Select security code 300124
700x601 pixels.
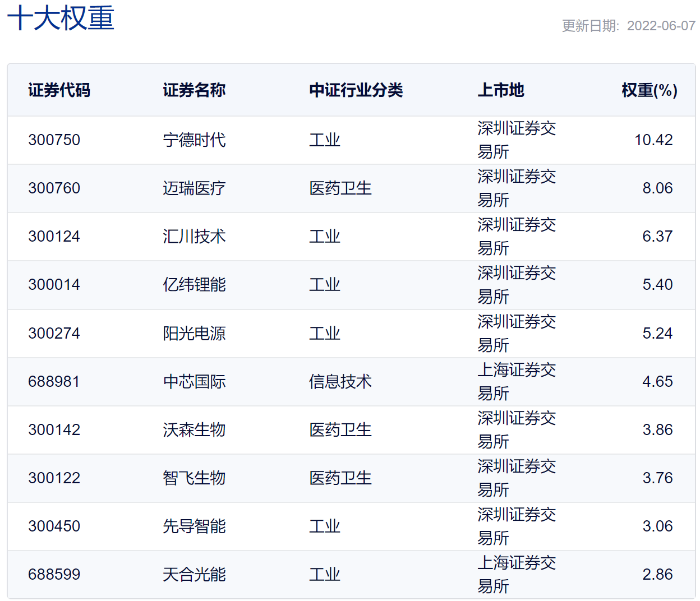click(54, 236)
